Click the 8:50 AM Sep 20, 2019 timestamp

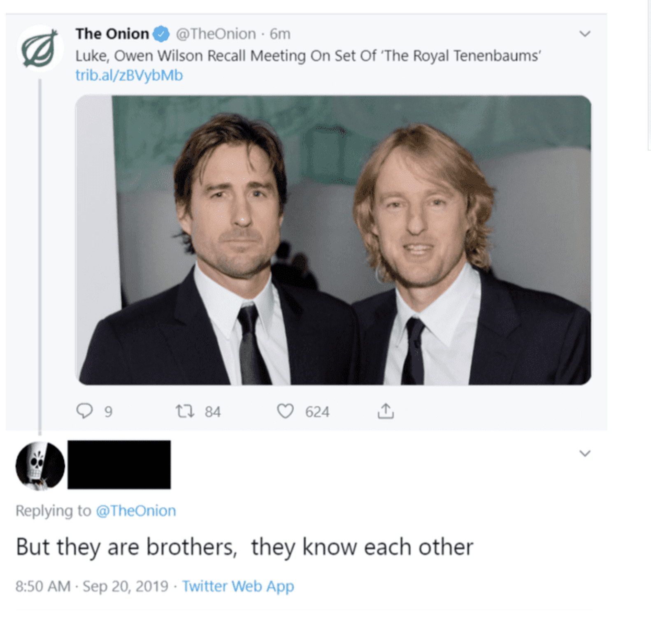[x=92, y=586]
